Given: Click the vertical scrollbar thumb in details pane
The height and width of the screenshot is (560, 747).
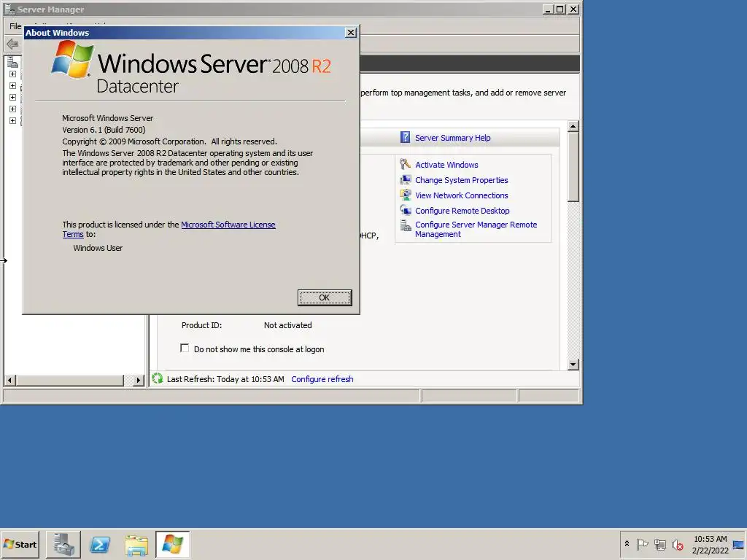Looking at the screenshot, I should 573,167.
